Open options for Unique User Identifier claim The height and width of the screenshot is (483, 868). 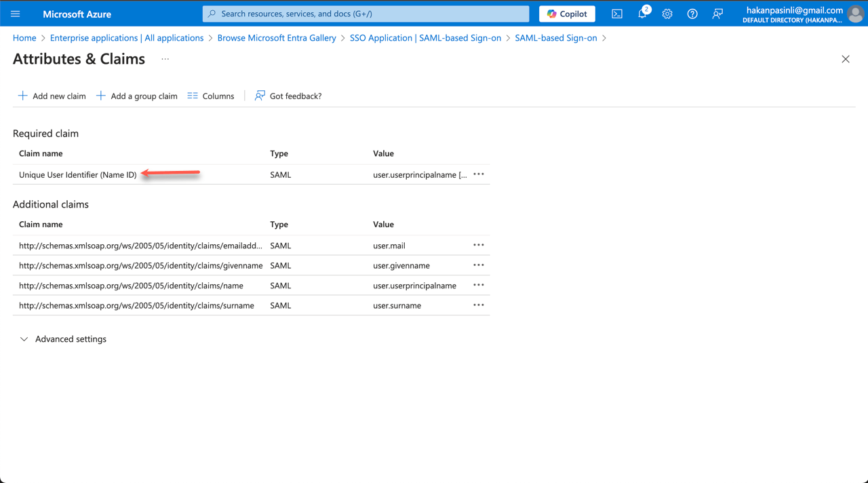[x=478, y=174]
